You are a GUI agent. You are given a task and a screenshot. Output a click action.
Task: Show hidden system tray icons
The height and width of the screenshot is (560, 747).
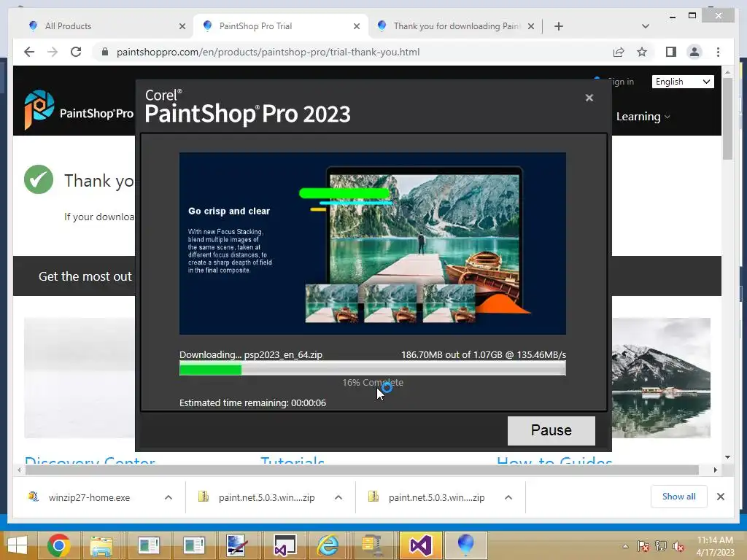tap(625, 546)
